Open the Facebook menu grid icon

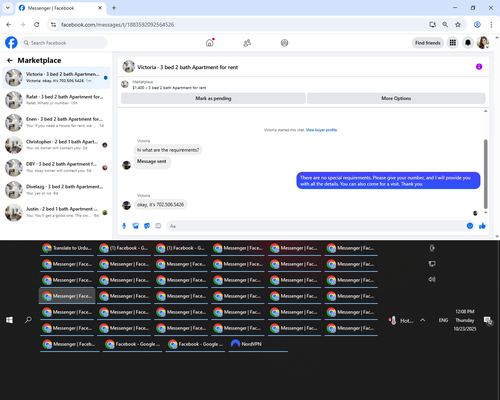coord(453,43)
